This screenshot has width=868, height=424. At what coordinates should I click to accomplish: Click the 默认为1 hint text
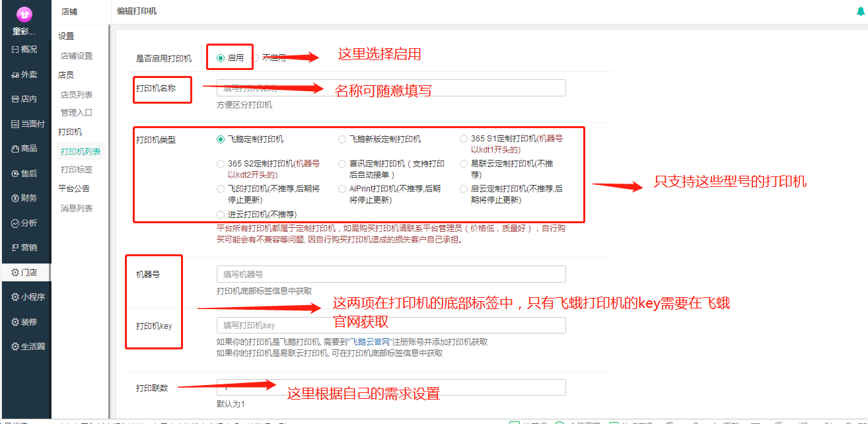(231, 404)
